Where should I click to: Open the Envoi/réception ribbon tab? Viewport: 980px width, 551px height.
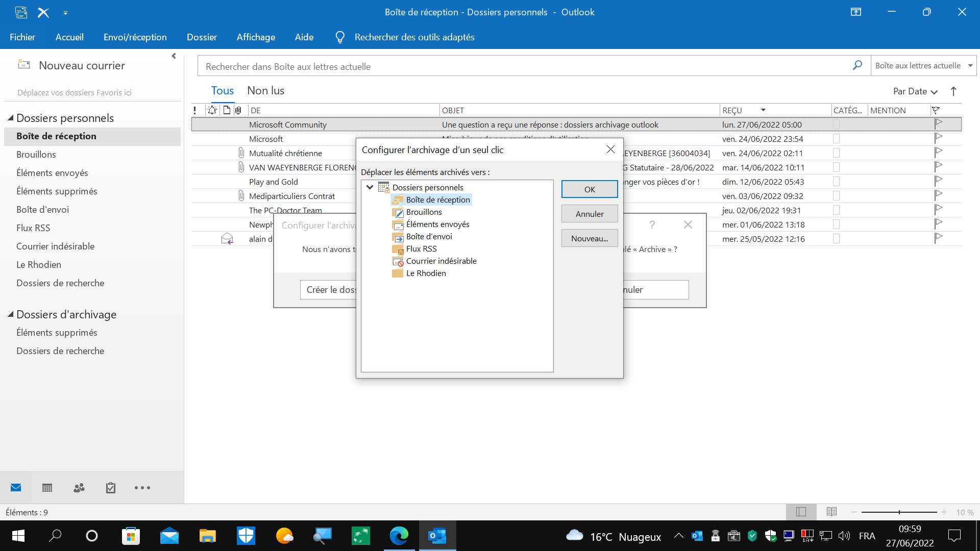[135, 37]
